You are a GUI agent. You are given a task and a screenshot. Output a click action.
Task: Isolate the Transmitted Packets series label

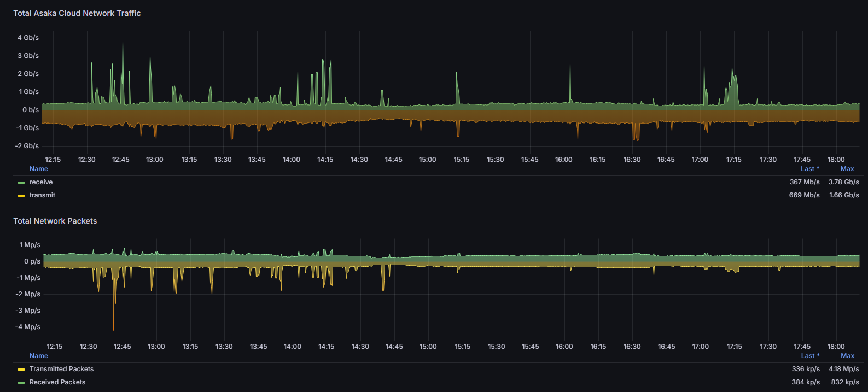(61, 369)
